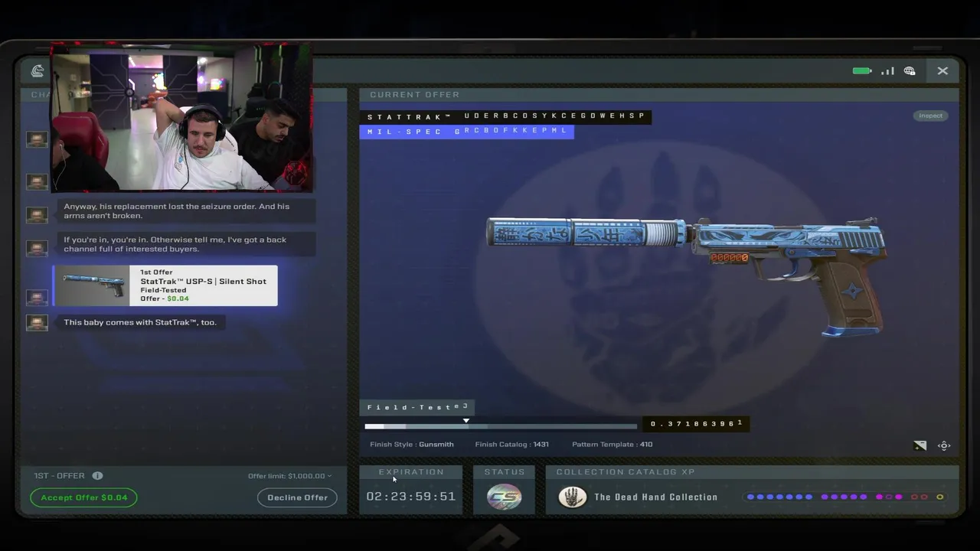Click the yellow ring at end of XP tracker
The image size is (980, 551).
(x=939, y=497)
